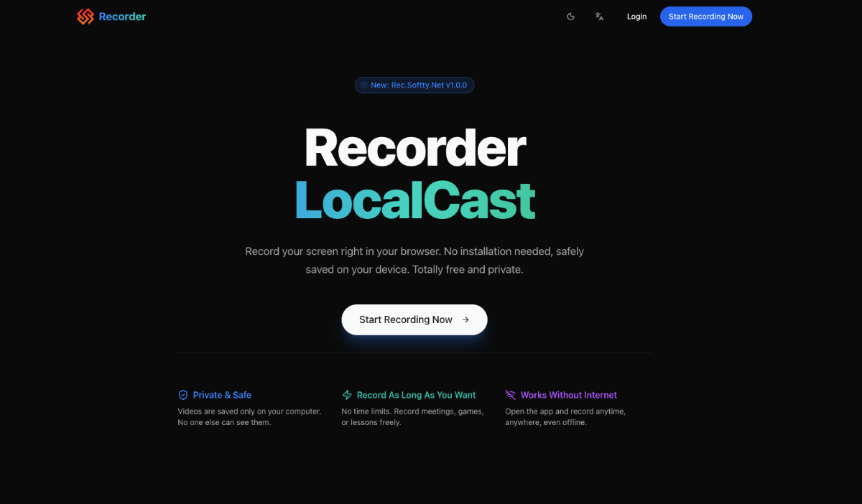Click the Recorder brand name in header
This screenshot has height=504, width=862.
click(122, 17)
